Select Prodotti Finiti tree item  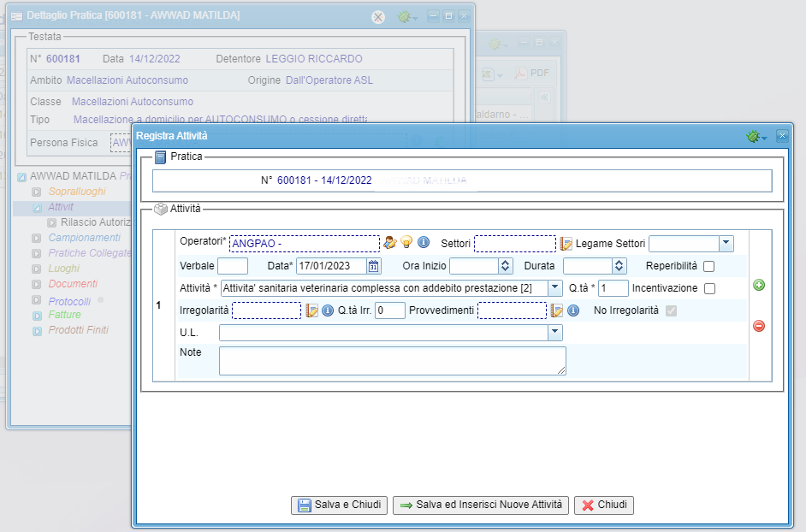79,330
